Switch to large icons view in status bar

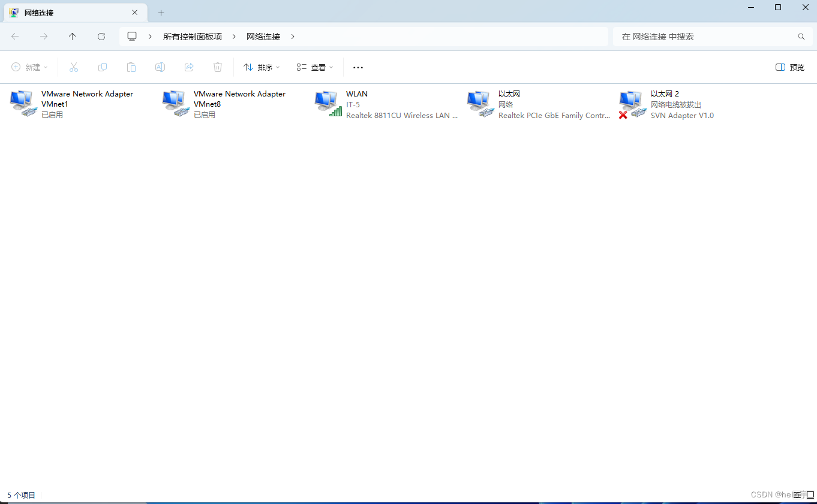click(810, 495)
